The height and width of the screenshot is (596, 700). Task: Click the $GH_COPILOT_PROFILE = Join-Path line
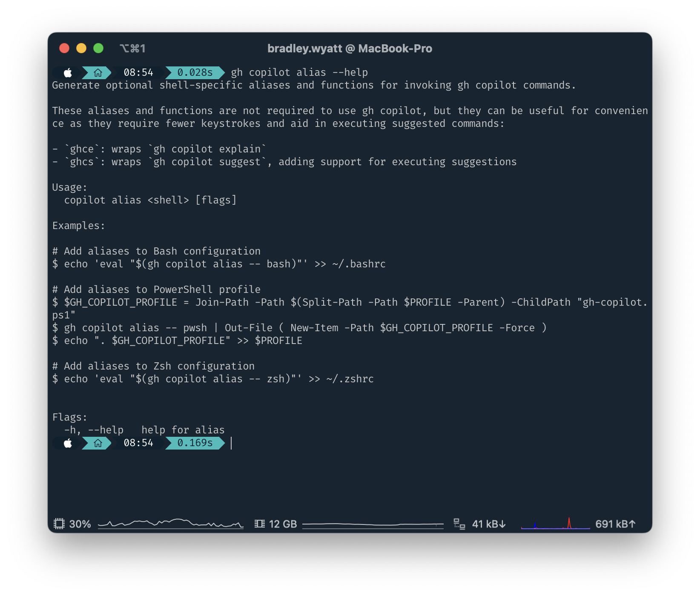350,309
